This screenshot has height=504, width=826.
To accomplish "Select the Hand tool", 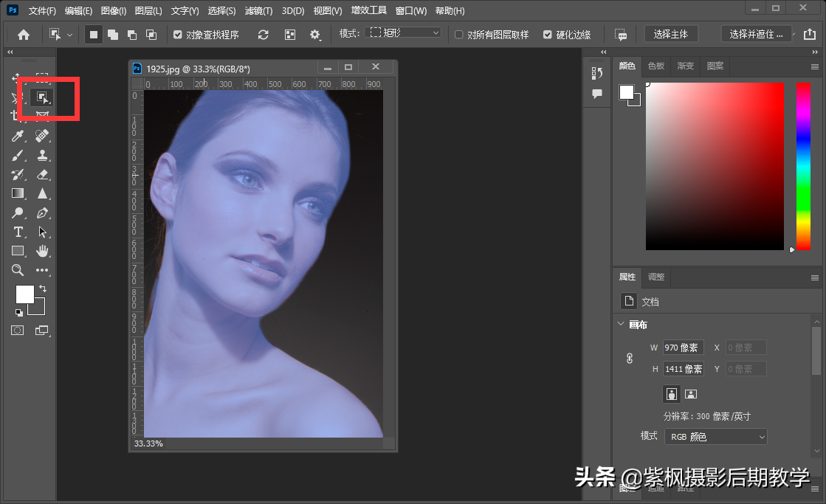I will point(42,251).
